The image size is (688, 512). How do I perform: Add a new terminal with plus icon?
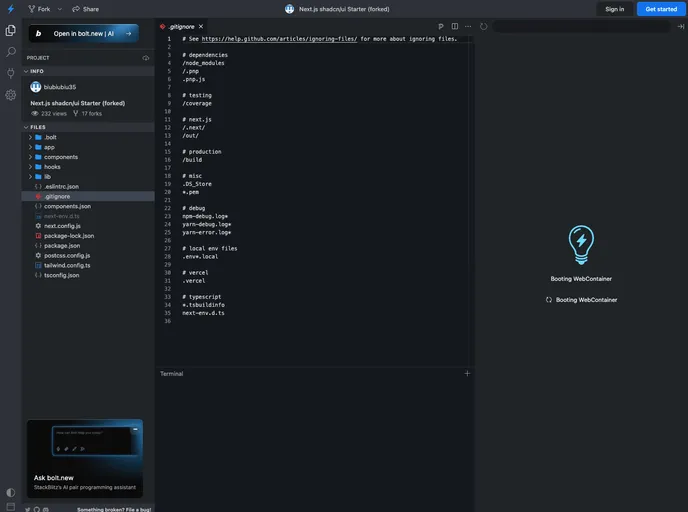tap(467, 373)
